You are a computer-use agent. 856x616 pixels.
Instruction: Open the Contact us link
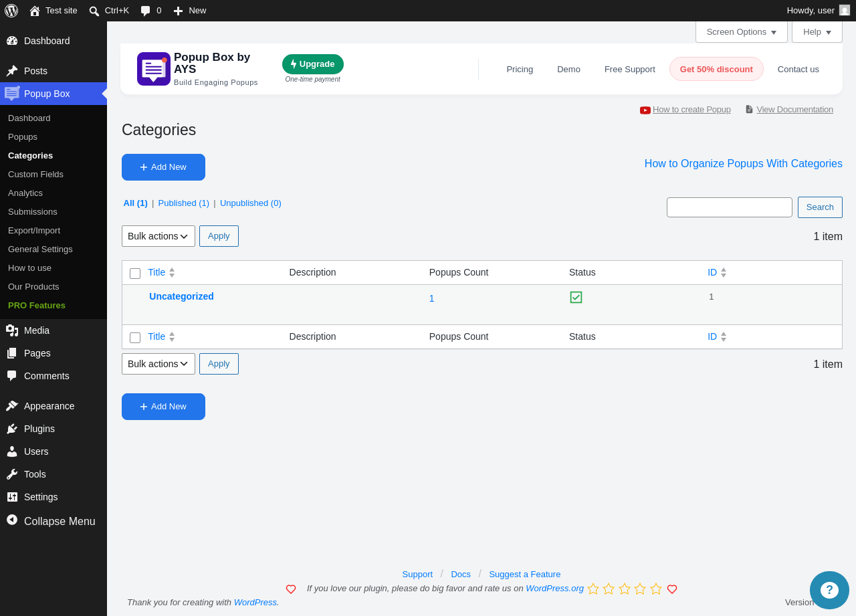[x=798, y=69]
